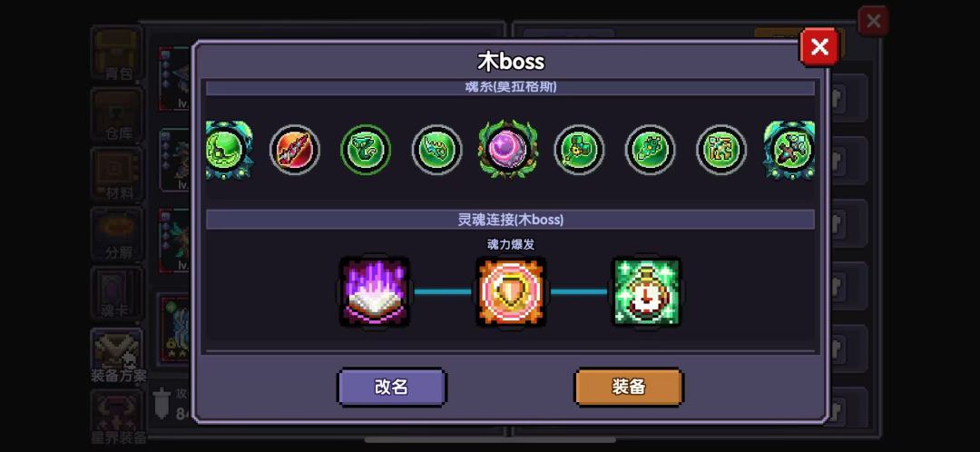Image resolution: width=980 pixels, height=452 pixels.
Task: Click the 灵魂连接(木boss) section header
Action: tap(510, 220)
